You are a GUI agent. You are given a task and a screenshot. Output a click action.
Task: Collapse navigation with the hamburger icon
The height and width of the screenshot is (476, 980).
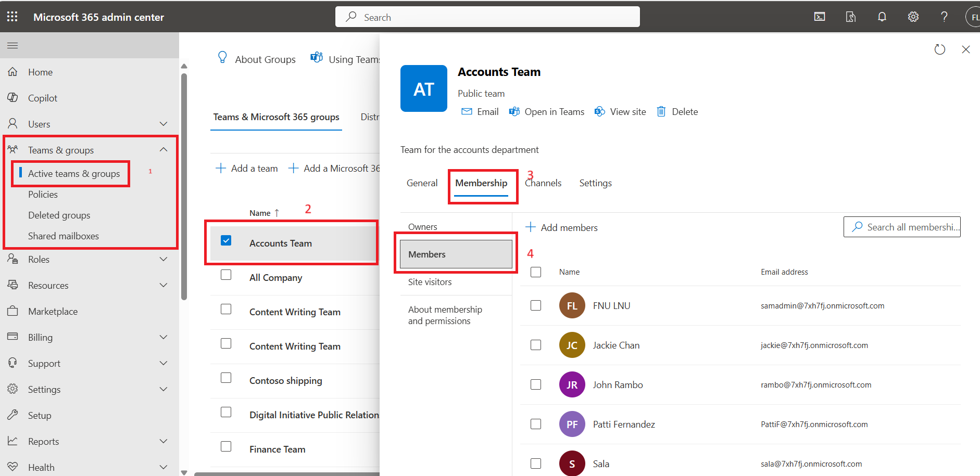click(x=12, y=46)
